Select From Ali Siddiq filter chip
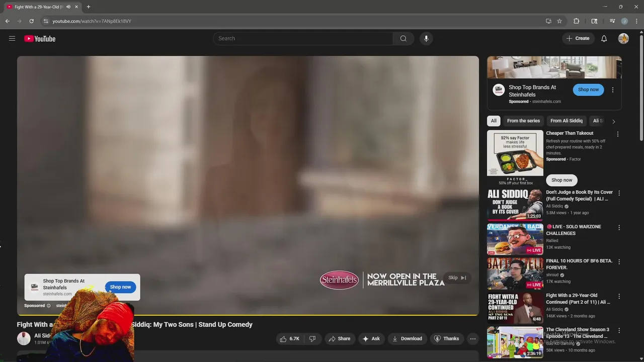Image resolution: width=644 pixels, height=362 pixels. point(567,121)
